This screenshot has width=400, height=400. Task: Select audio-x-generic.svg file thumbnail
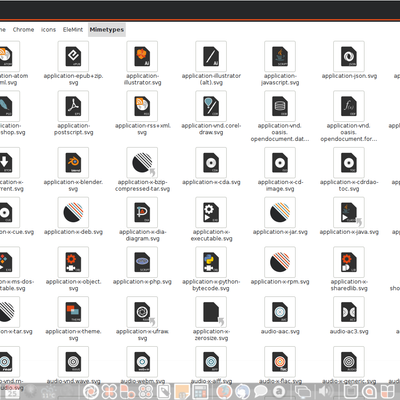click(349, 362)
